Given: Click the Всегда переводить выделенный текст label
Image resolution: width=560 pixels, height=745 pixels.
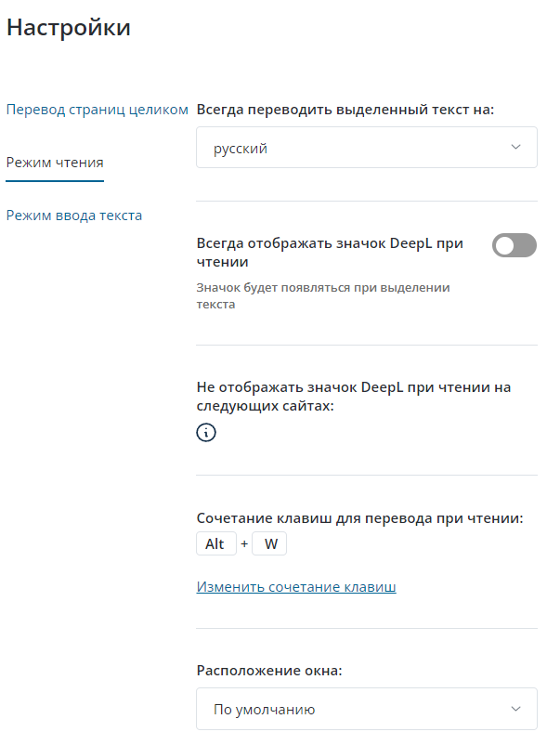Looking at the screenshot, I should [x=345, y=110].
